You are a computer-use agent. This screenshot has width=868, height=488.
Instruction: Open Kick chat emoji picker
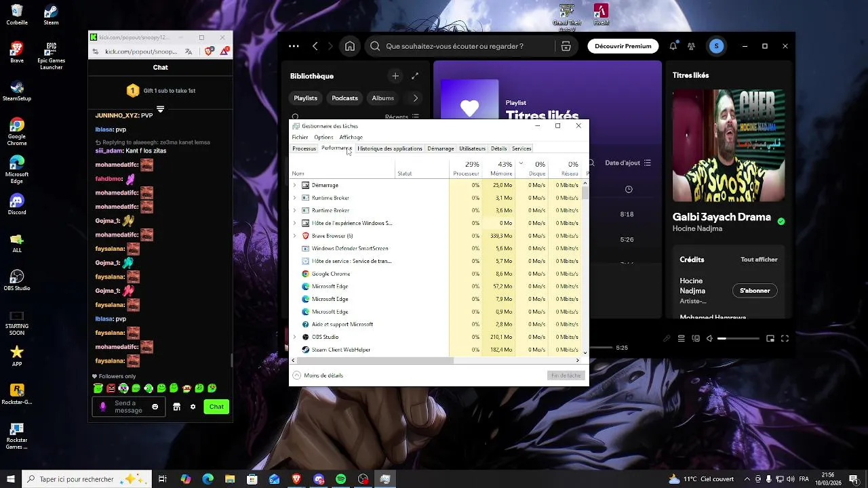155,407
